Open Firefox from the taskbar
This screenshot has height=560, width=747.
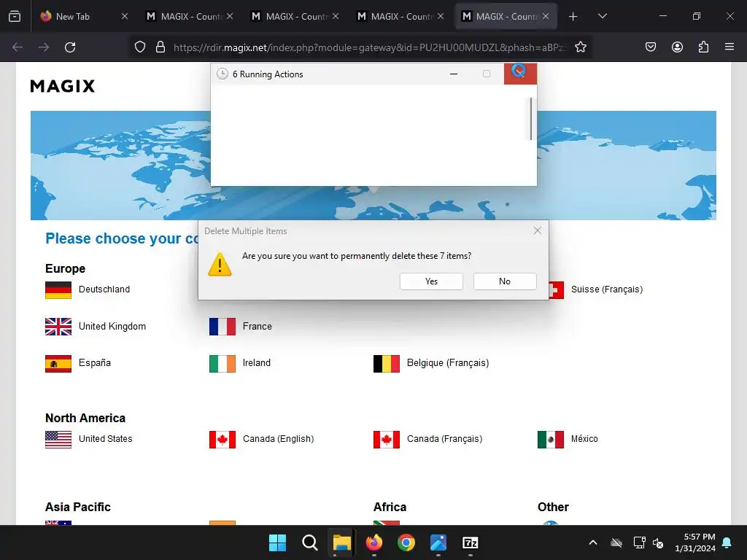point(374,542)
